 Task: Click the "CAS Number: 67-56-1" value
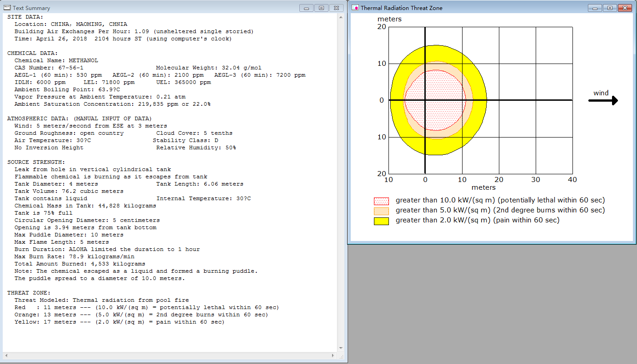click(49, 68)
